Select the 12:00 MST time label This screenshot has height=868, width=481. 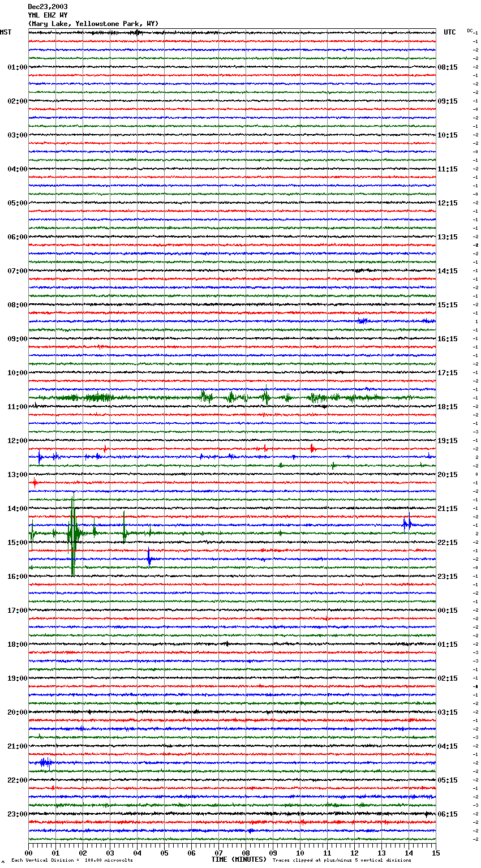[x=17, y=441]
